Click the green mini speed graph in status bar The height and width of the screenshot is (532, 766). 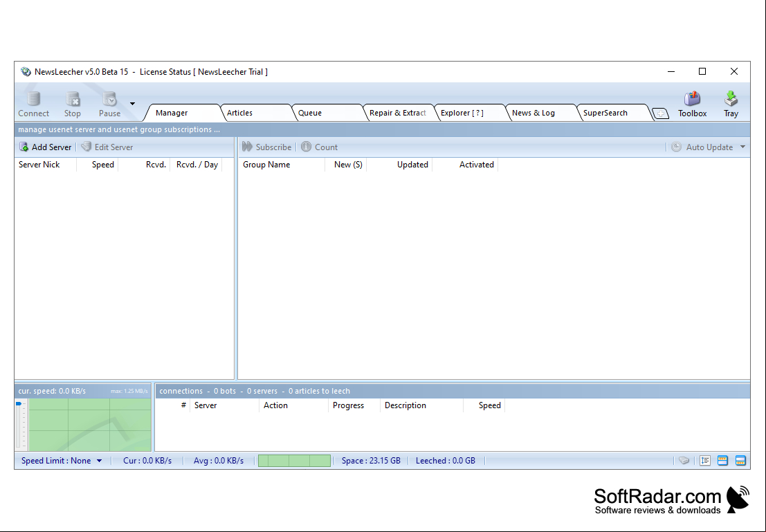pyautogui.click(x=294, y=461)
